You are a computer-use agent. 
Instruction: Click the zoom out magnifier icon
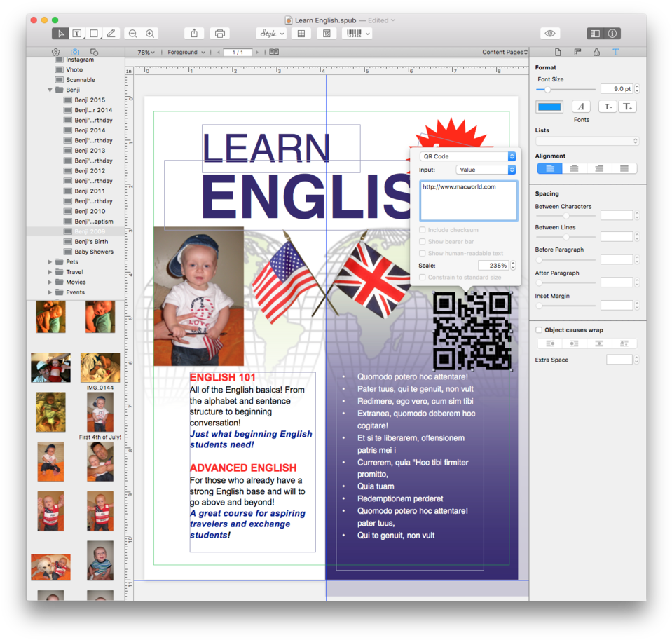point(132,34)
